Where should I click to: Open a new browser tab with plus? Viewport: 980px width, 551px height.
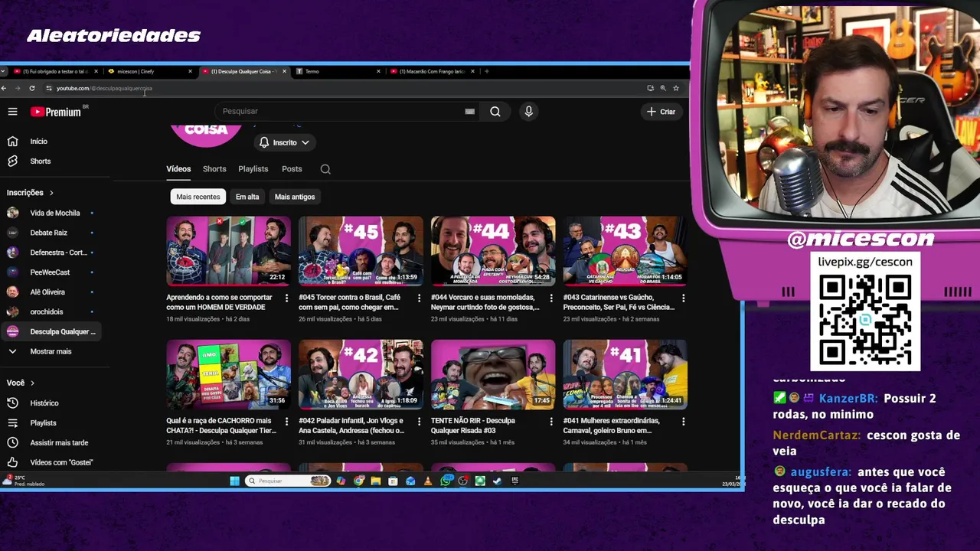coord(487,71)
